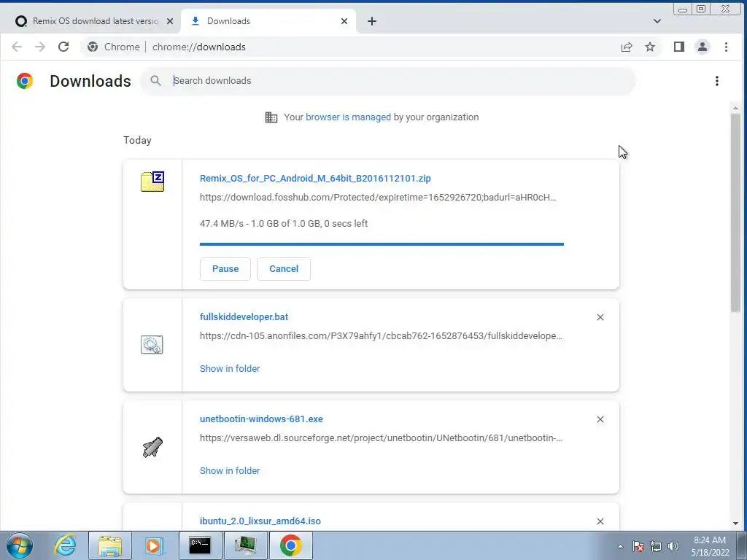Close the Remix OS download tab
The width and height of the screenshot is (747, 560).
pos(169,21)
